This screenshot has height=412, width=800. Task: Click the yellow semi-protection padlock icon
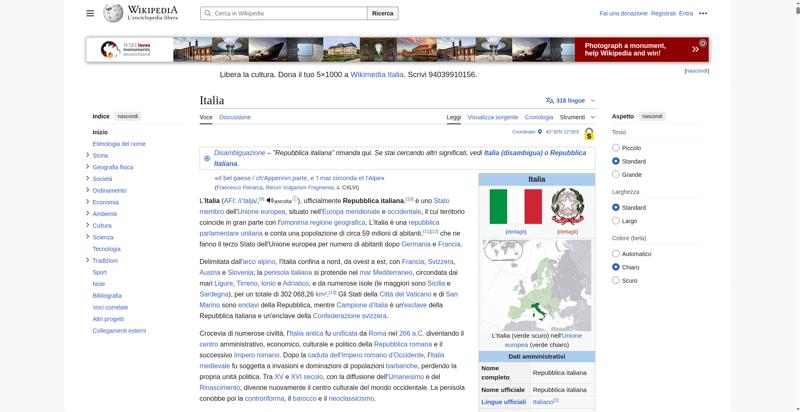589,134
